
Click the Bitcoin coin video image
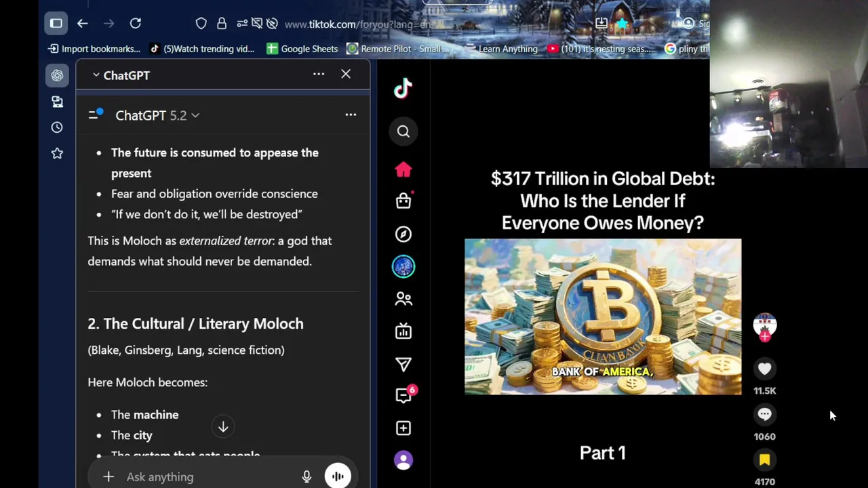603,317
